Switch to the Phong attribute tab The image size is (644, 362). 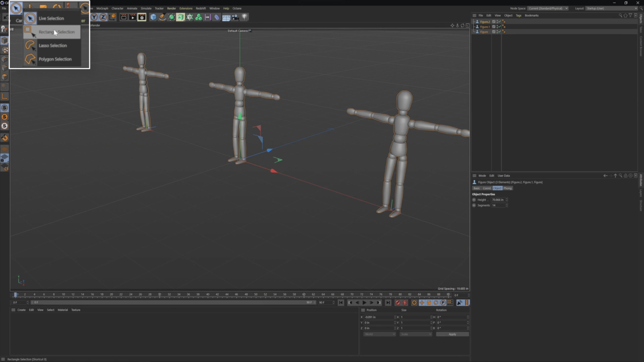pyautogui.click(x=507, y=188)
